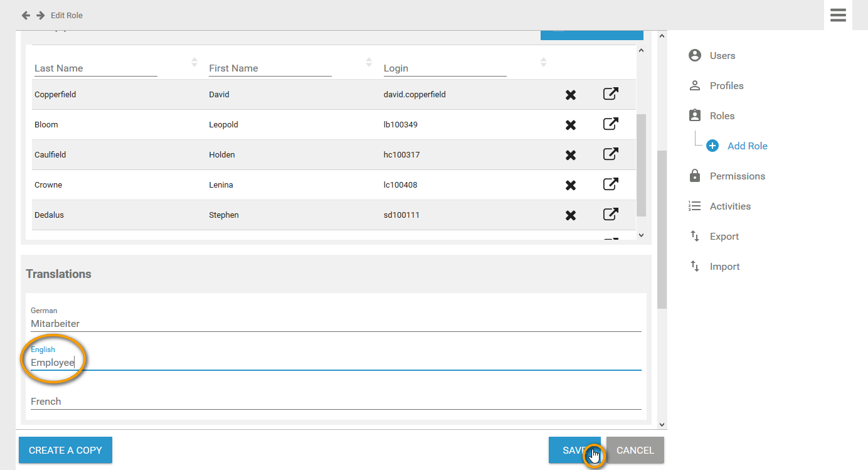Click the French translation field

point(336,402)
